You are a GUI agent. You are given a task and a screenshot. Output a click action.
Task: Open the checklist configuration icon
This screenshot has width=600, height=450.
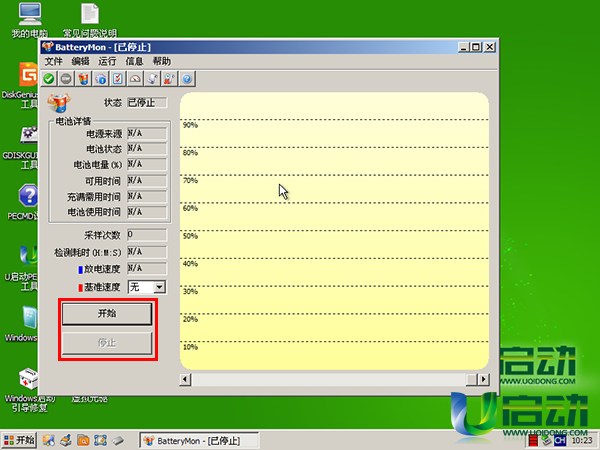tap(118, 79)
